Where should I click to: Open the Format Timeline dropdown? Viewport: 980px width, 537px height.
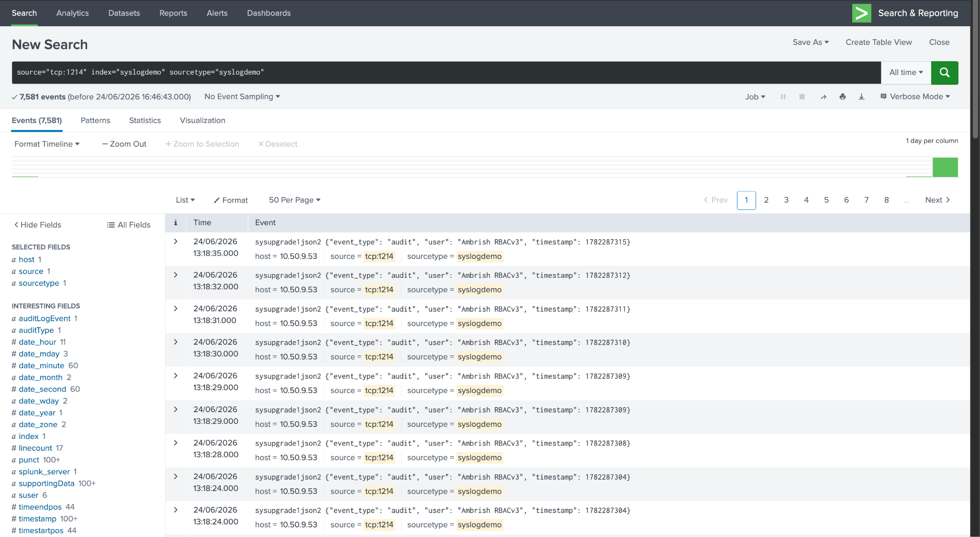[x=47, y=144]
